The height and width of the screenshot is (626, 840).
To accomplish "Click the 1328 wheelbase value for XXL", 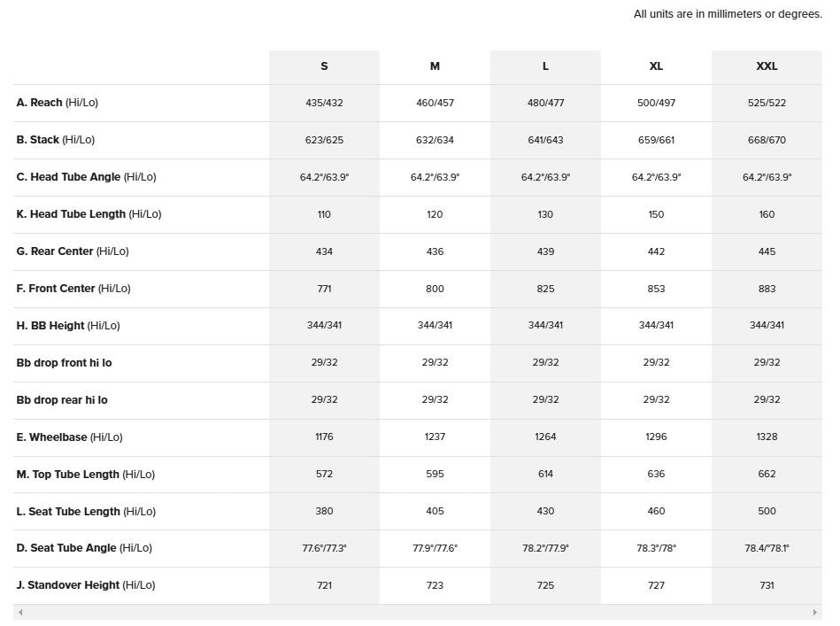I will 767,437.
